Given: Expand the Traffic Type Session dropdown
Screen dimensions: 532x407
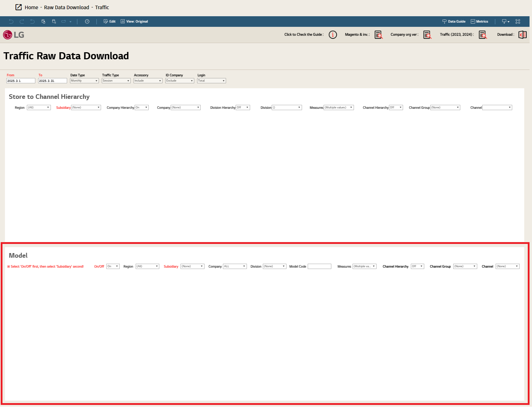Looking at the screenshot, I should coord(116,81).
